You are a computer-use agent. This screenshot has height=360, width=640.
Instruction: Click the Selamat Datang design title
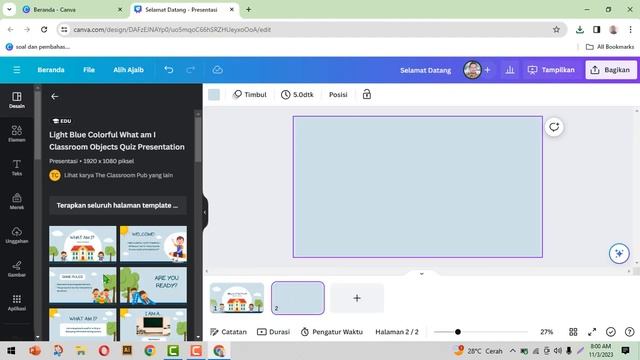coord(425,70)
